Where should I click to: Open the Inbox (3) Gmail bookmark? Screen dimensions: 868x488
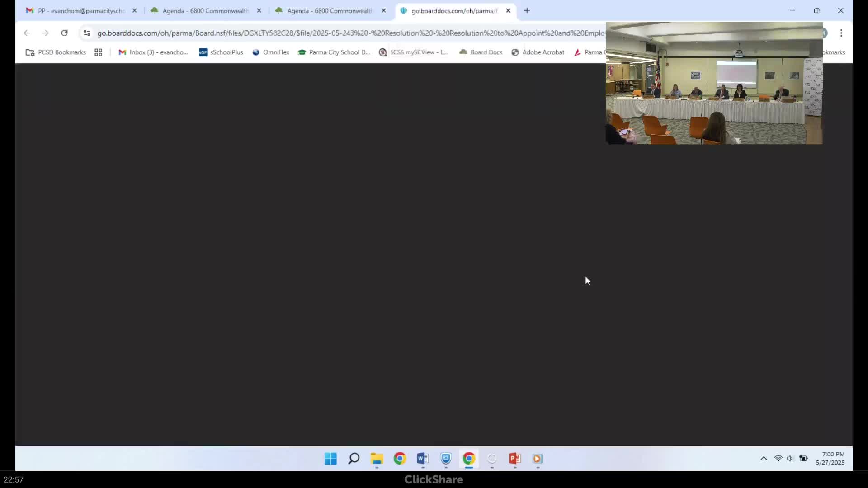(153, 52)
